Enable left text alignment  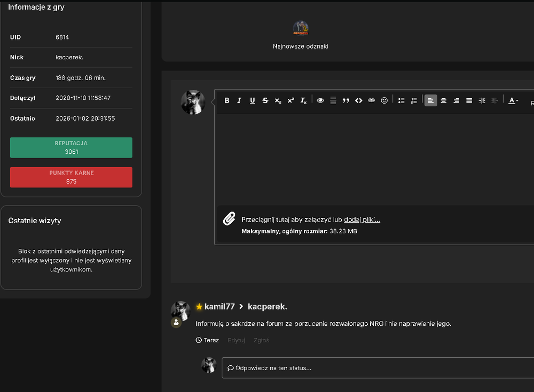pos(431,100)
